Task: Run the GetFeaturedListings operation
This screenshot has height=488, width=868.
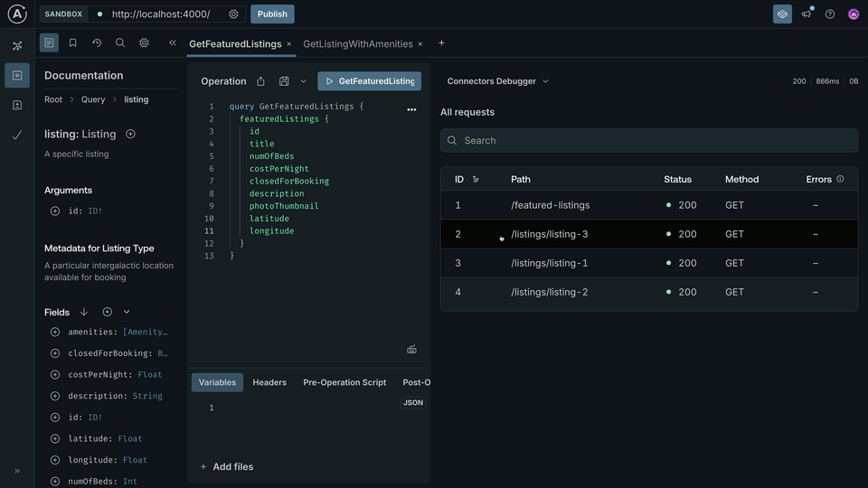Action: (369, 80)
